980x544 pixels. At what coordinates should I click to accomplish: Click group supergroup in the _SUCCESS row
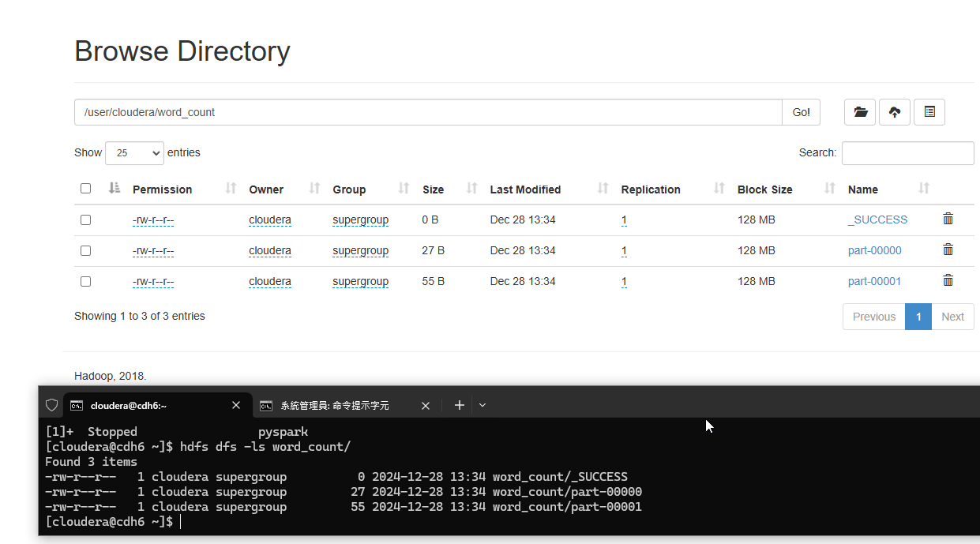click(360, 219)
